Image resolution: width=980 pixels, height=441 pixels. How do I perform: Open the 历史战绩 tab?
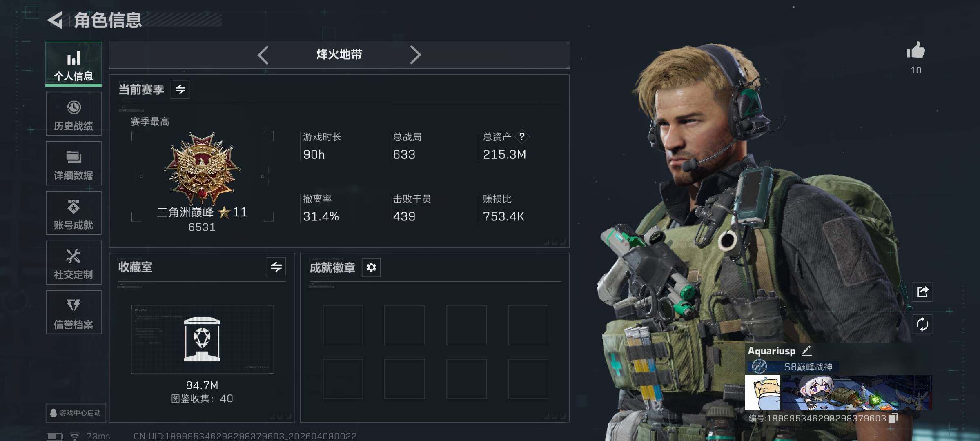click(73, 114)
